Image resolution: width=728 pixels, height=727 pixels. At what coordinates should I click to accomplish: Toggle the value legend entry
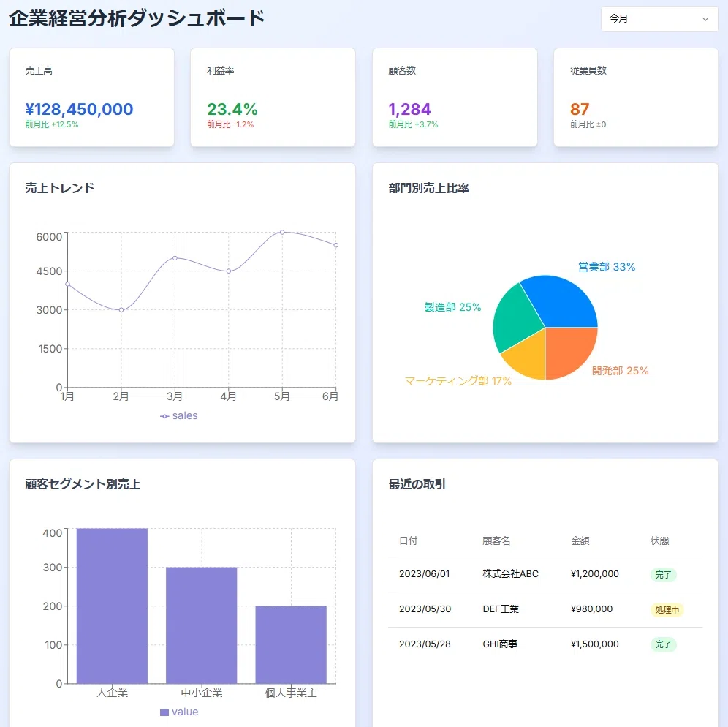point(179,712)
